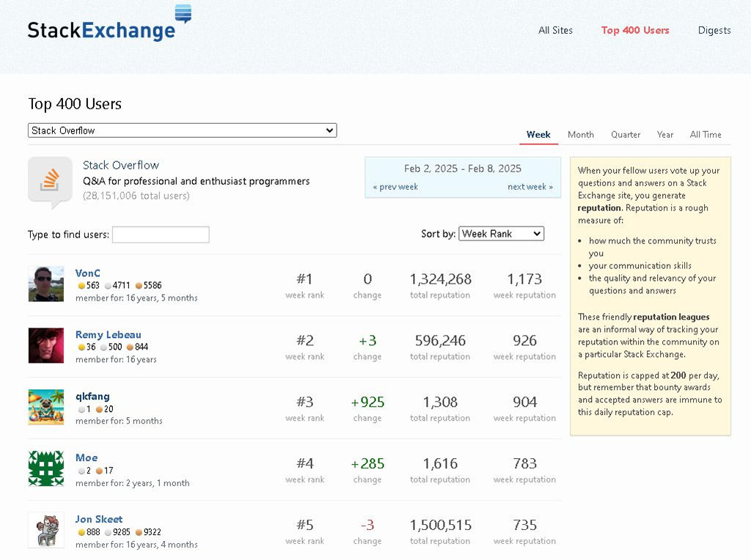Click the Stack Overflow site icon
751x560 pixels.
click(50, 183)
